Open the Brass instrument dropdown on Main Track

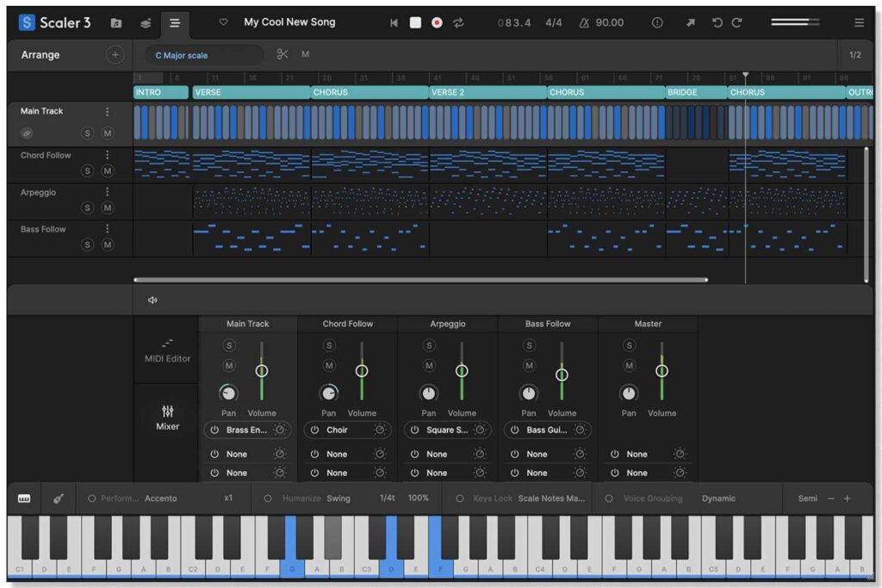coord(248,430)
